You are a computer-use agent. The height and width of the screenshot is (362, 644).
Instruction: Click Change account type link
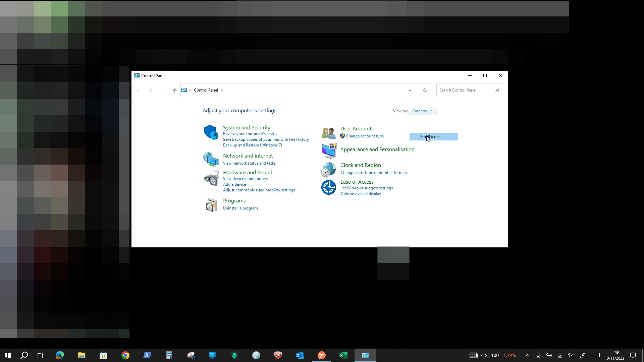click(365, 136)
